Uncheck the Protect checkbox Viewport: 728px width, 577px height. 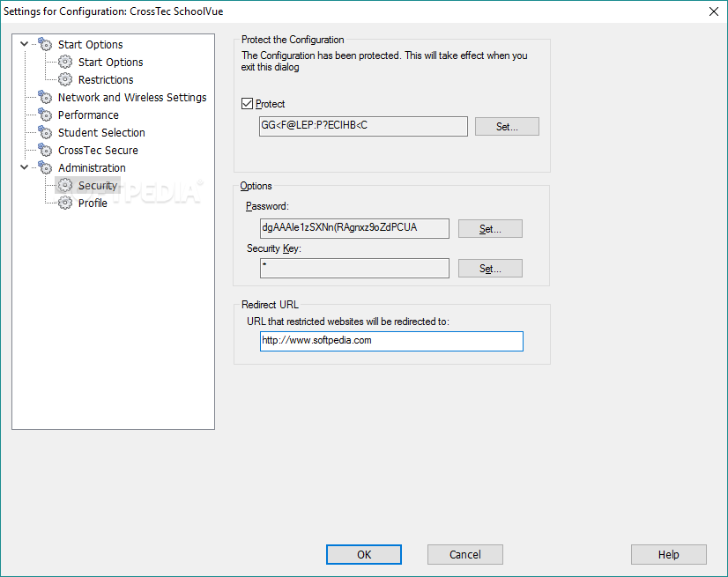point(248,104)
